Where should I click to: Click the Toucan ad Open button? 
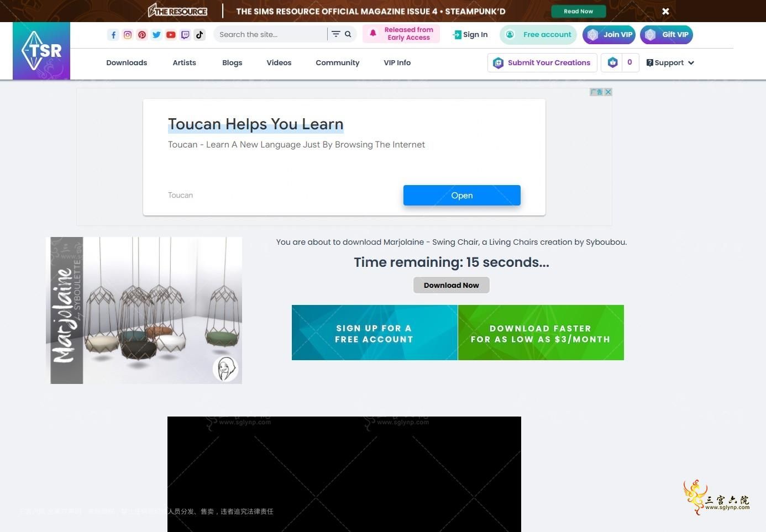[x=462, y=195]
